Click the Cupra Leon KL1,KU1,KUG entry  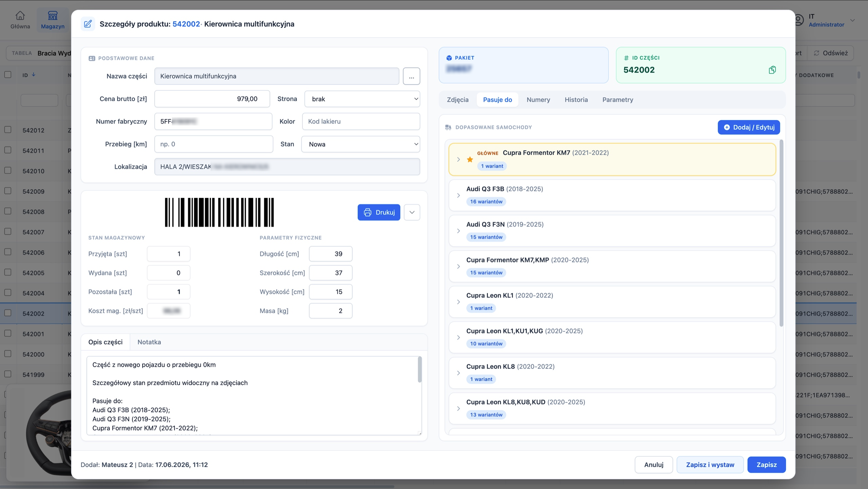pyautogui.click(x=612, y=337)
